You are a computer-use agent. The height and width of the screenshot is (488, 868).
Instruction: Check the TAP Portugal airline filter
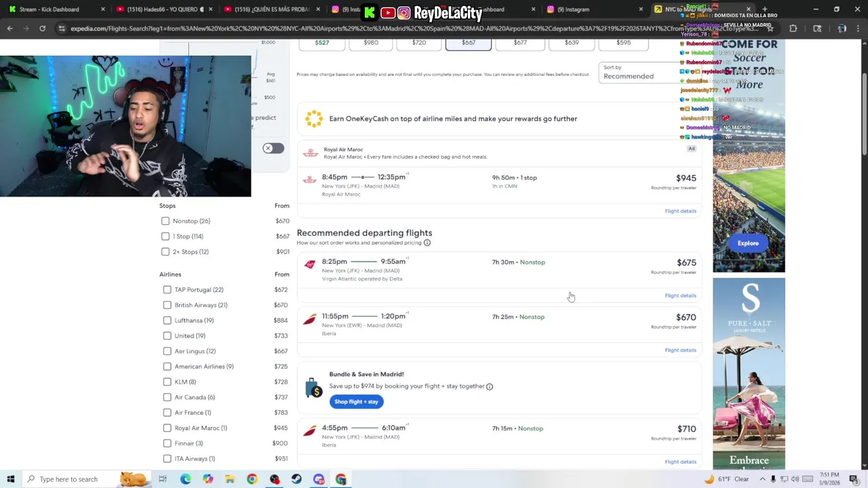coord(167,289)
